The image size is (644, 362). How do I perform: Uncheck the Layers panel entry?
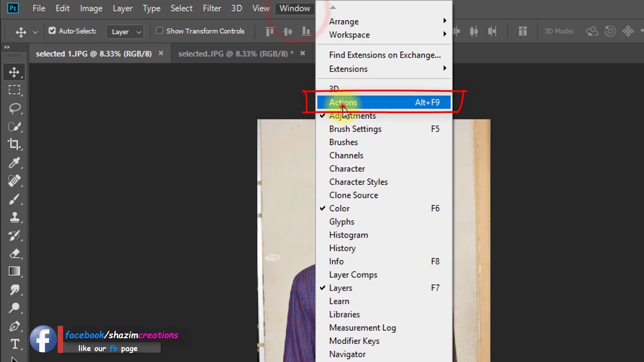384,288
